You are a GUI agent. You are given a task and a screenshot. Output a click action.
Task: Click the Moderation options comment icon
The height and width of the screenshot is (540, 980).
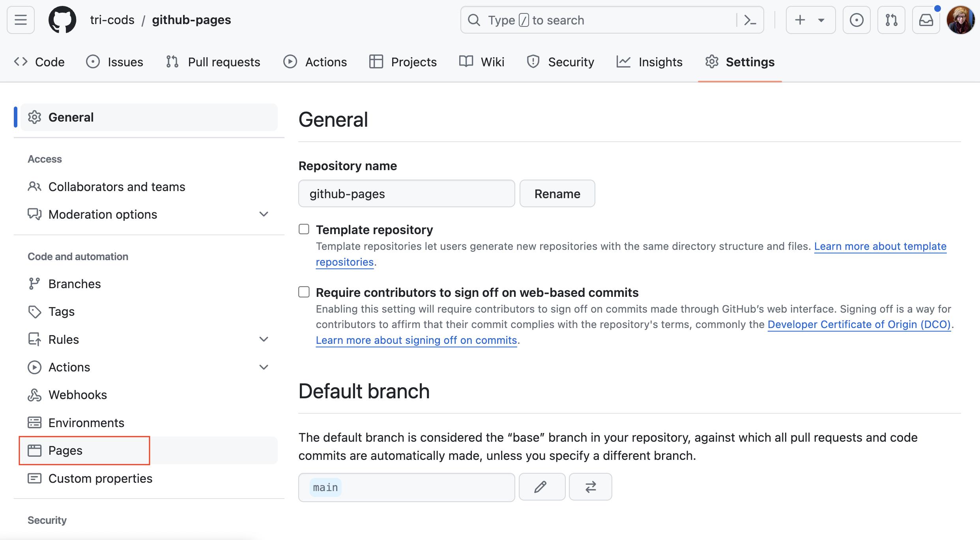tap(34, 214)
